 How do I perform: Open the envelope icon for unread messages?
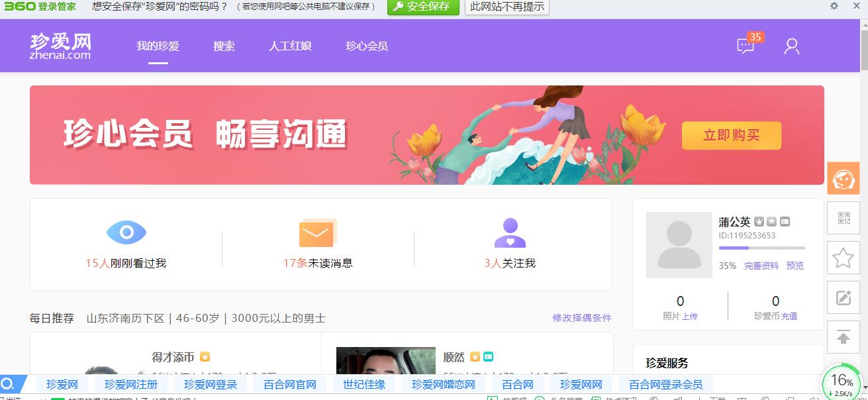click(x=318, y=232)
